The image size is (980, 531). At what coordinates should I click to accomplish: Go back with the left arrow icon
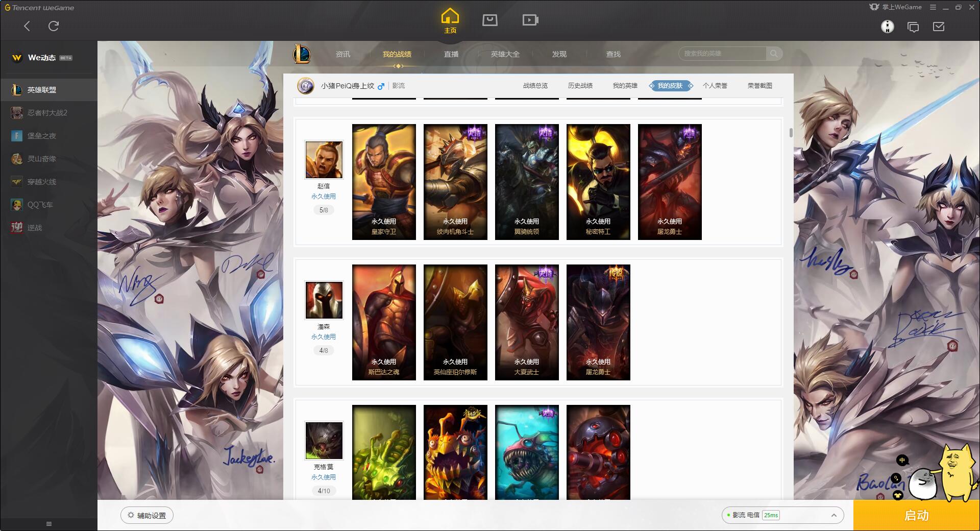pyautogui.click(x=27, y=26)
